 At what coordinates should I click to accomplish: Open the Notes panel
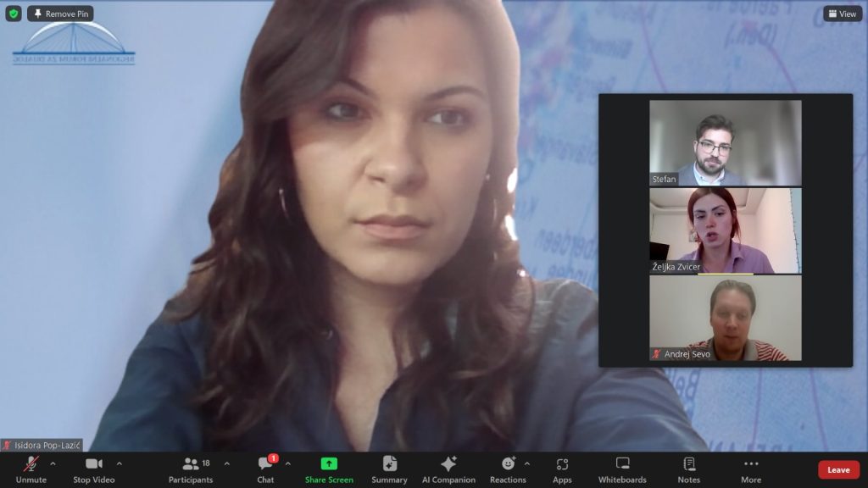click(x=689, y=469)
